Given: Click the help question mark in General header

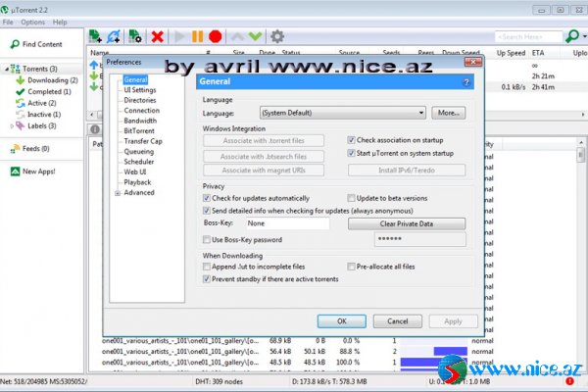Looking at the screenshot, I should (x=466, y=82).
